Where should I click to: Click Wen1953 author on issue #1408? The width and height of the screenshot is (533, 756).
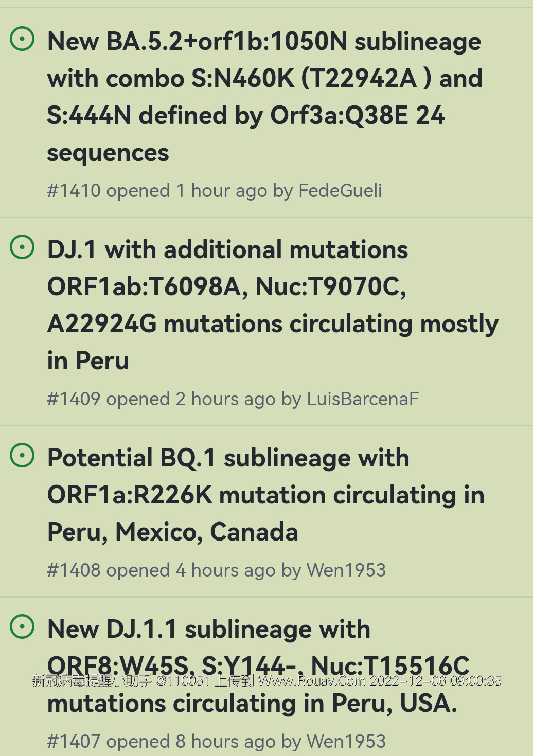346,570
